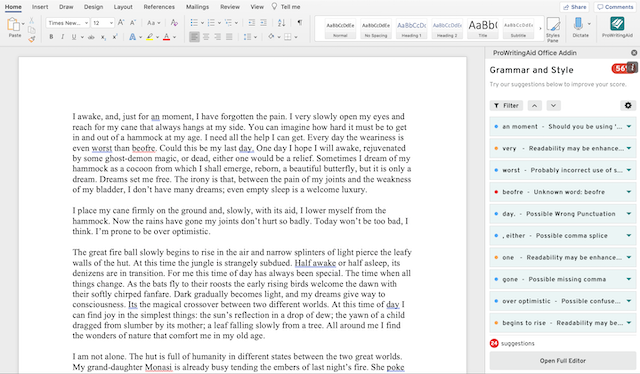Screen dimensions: 640x374
Task: Toggle Bold formatting
Action: click(51, 37)
